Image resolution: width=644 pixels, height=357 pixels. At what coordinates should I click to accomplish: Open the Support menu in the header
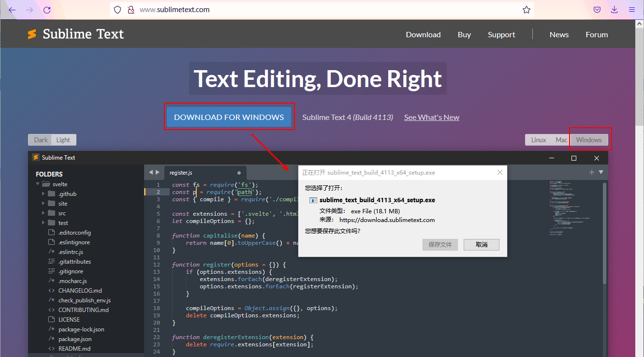point(501,34)
